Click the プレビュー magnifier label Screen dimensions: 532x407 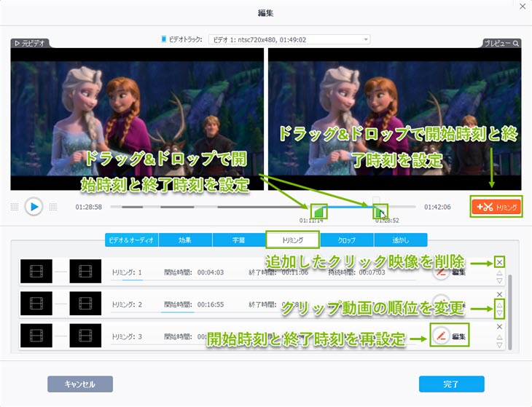(501, 44)
